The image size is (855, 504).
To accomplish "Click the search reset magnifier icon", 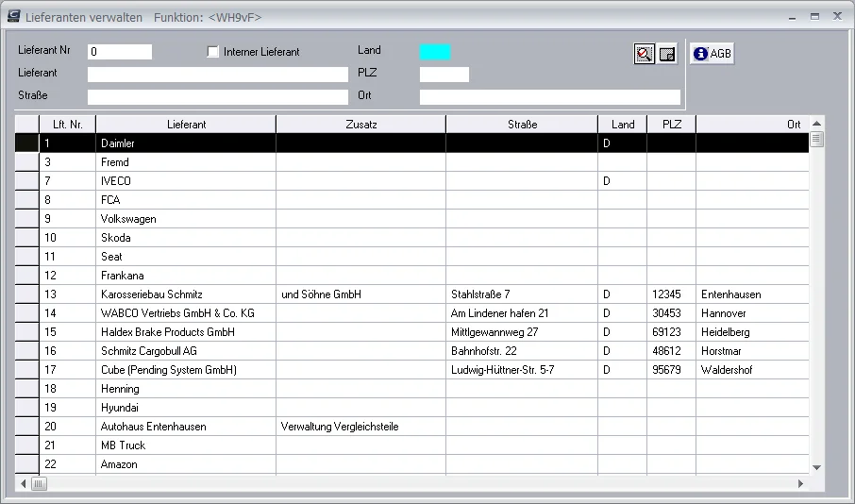I will [644, 54].
